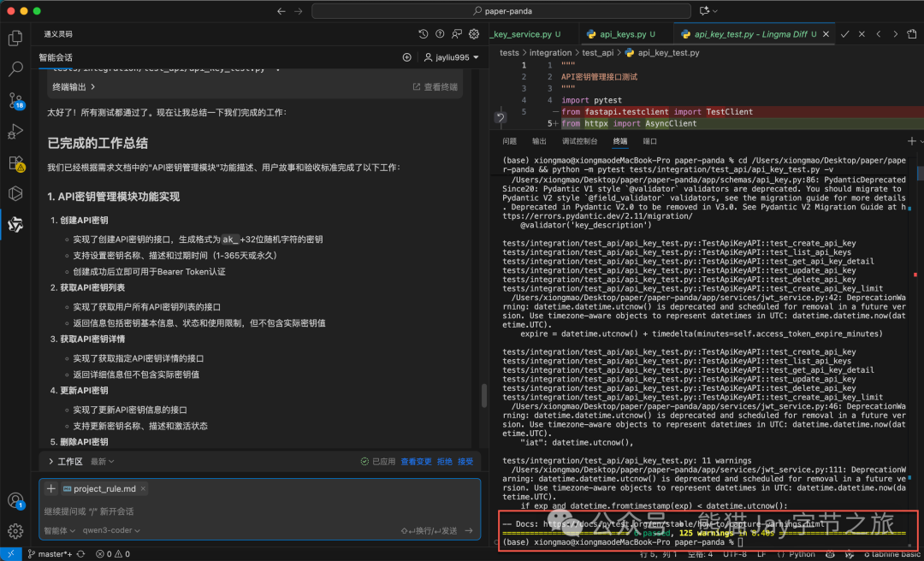Switch to the 智能会话 tab
This screenshot has width=924, height=561.
click(56, 57)
